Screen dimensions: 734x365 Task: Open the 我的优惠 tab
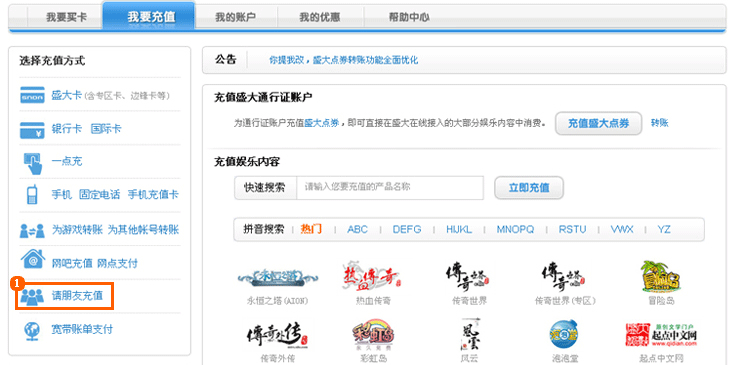point(320,18)
